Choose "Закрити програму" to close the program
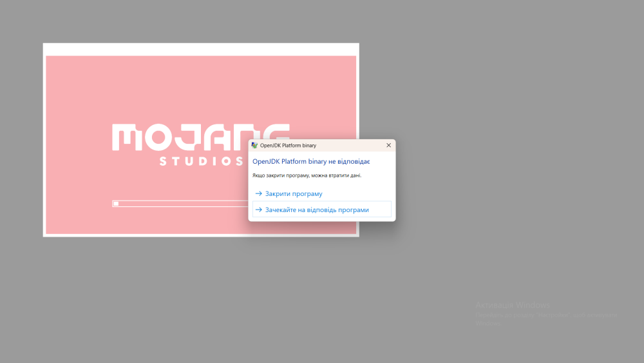Screen dimensions: 644x363 pyautogui.click(x=321, y=193)
